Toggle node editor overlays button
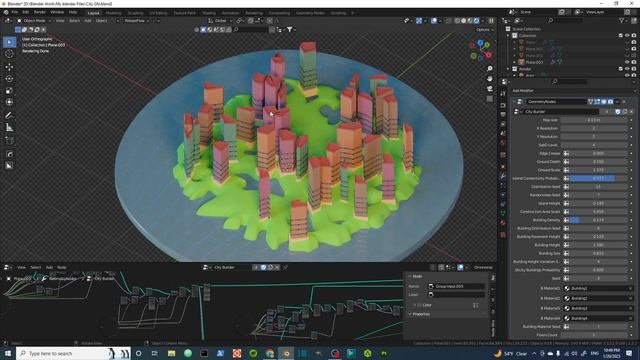Screen dimensions: 640x360 [460, 267]
